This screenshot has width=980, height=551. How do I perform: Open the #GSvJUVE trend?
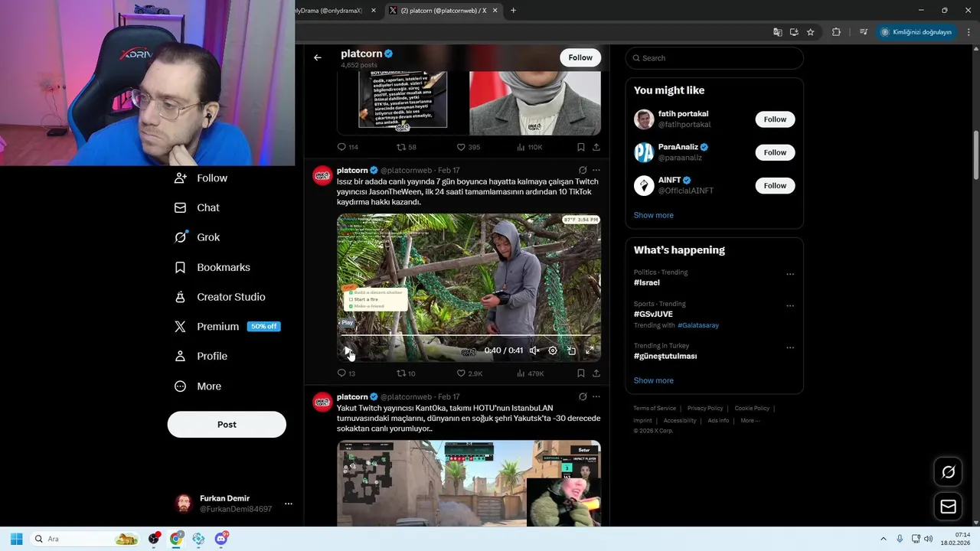653,314
